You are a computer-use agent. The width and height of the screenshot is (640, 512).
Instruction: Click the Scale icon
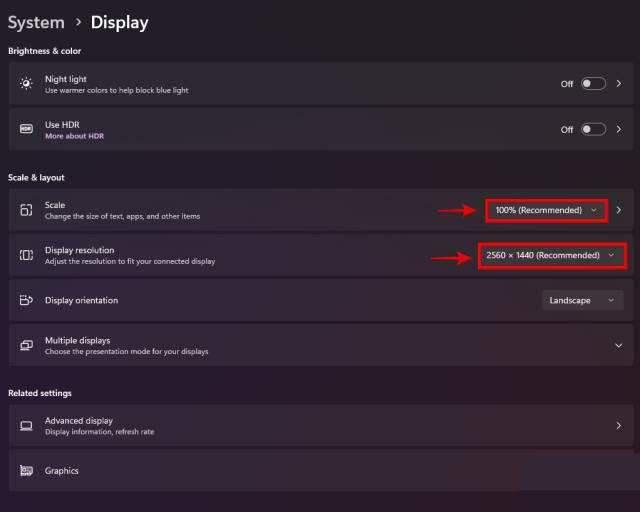click(x=26, y=210)
